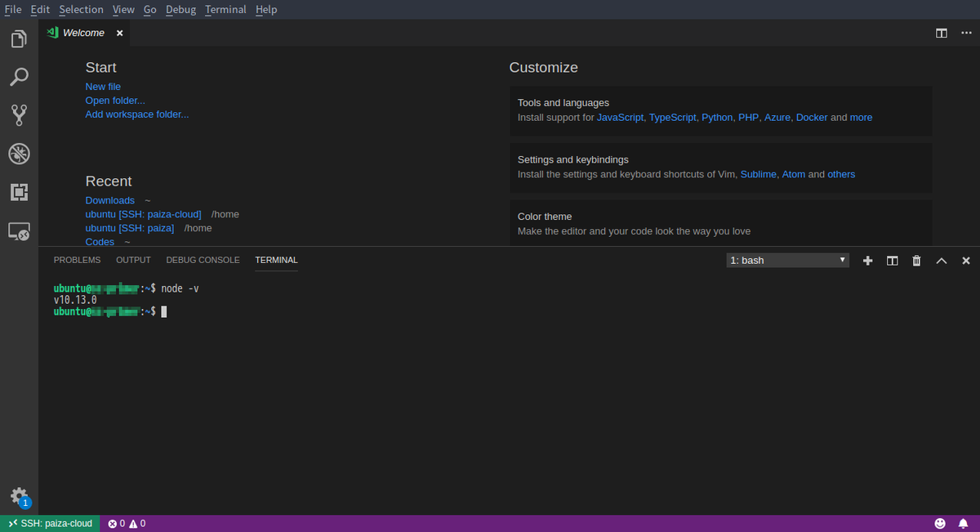The height and width of the screenshot is (532, 980).
Task: Open the Debug view in activity bar
Action: pos(19,154)
